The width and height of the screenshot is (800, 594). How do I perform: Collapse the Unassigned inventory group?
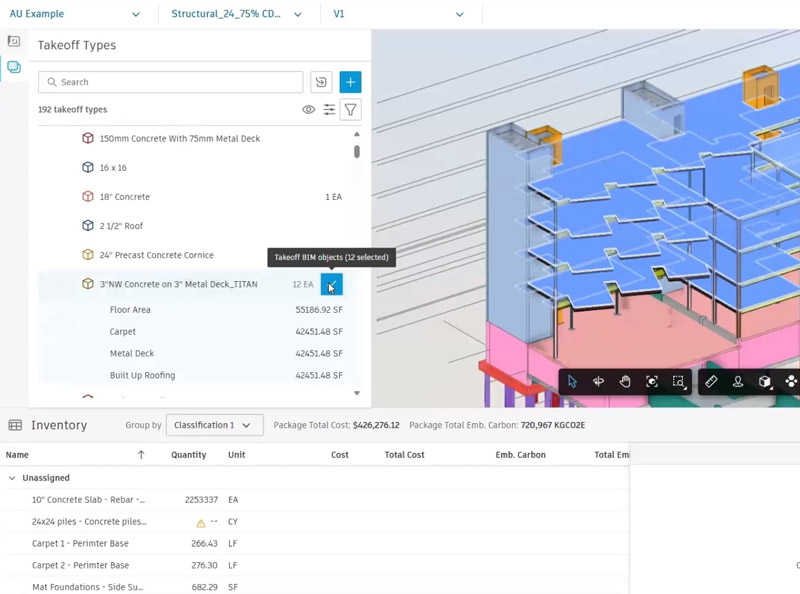click(13, 478)
